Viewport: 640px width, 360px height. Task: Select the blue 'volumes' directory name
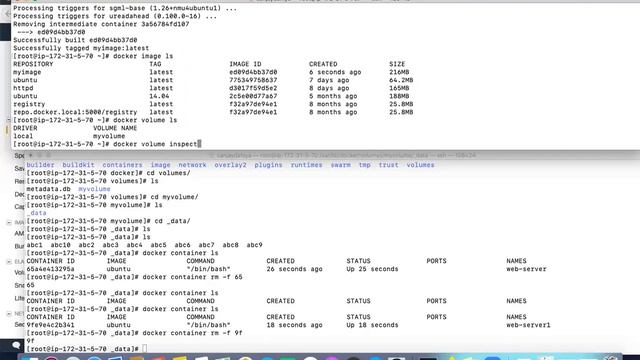pyautogui.click(x=420, y=165)
